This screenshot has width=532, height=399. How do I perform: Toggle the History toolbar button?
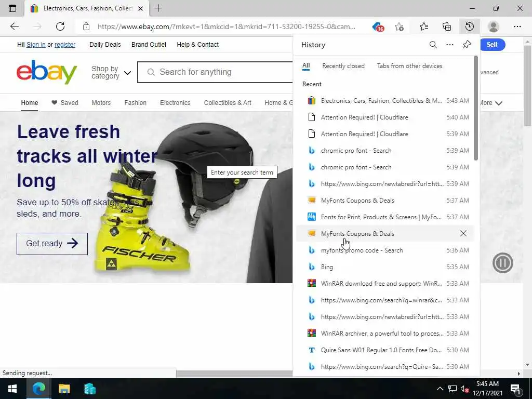pos(470,26)
